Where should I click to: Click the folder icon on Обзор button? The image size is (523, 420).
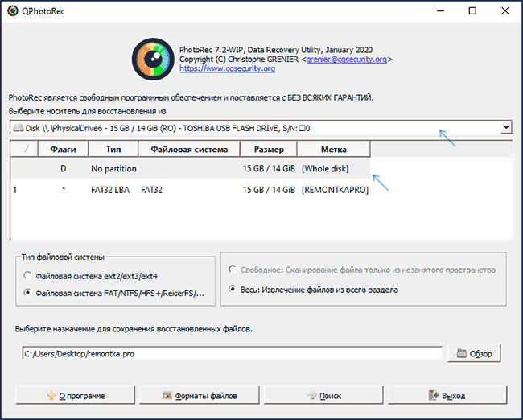coord(462,353)
